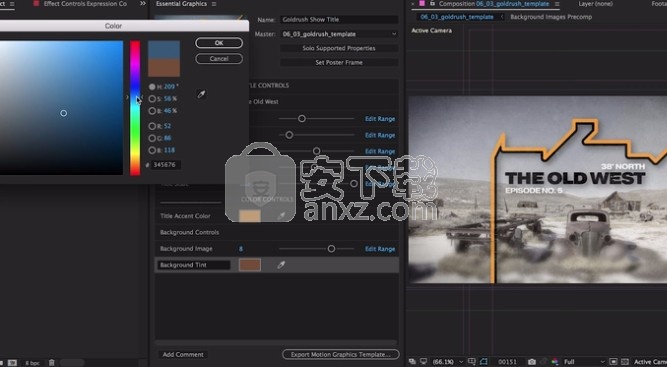Click the Title Accent Color swatch
667x367 pixels.
250,216
